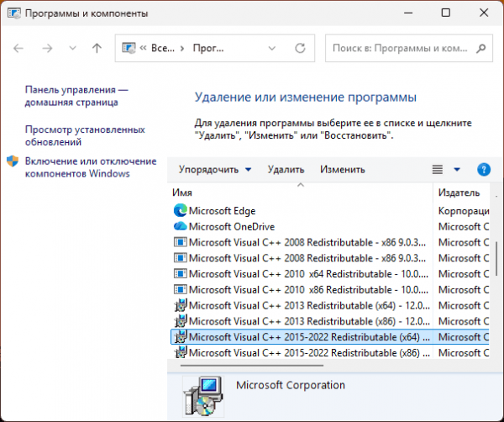Refresh the Programs and Features list
The width and height of the screenshot is (504, 422).
[300, 48]
